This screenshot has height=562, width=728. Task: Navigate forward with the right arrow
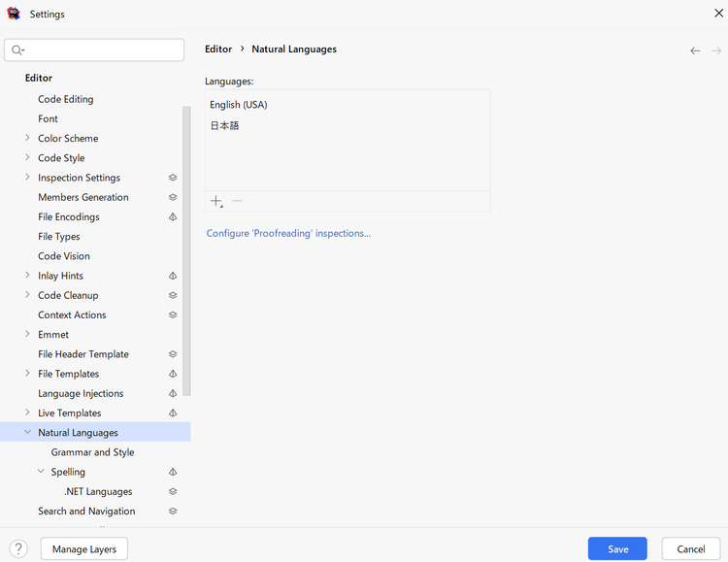(x=716, y=50)
